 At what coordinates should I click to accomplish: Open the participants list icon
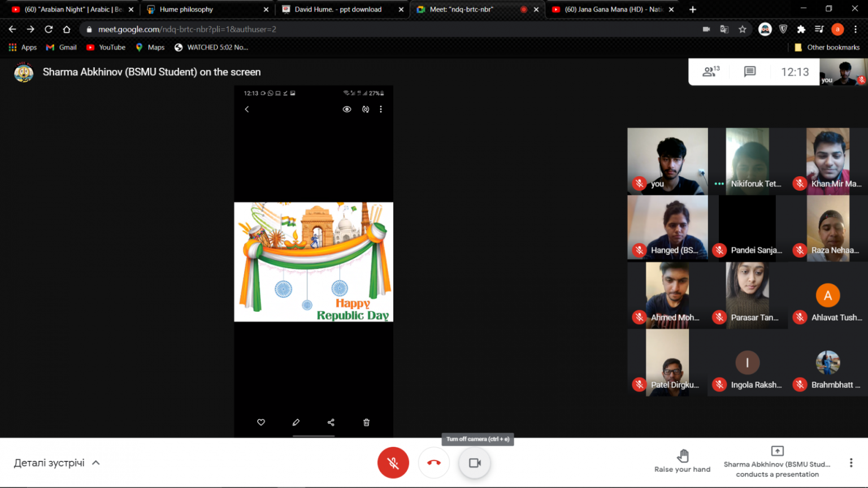(710, 72)
